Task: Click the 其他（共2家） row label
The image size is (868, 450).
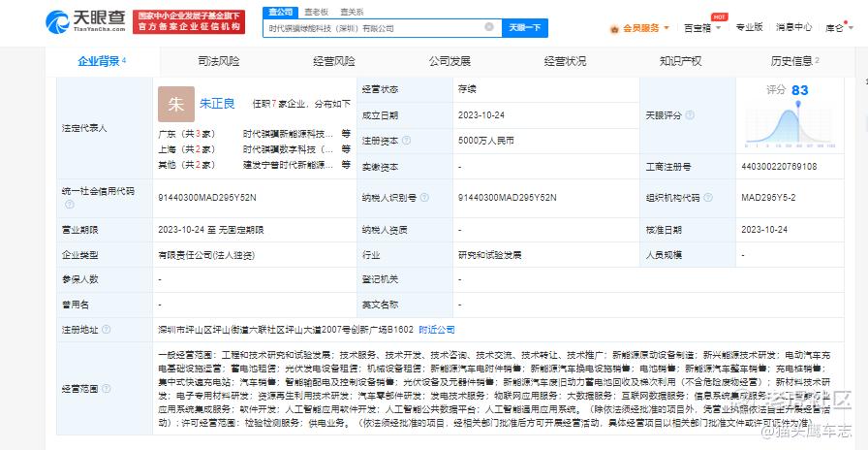Action: point(186,165)
